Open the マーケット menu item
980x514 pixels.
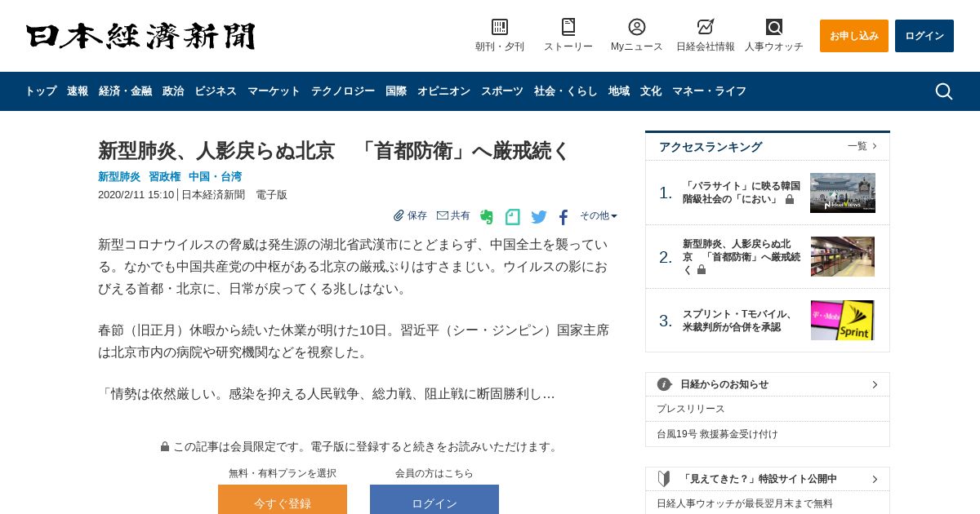click(x=274, y=91)
